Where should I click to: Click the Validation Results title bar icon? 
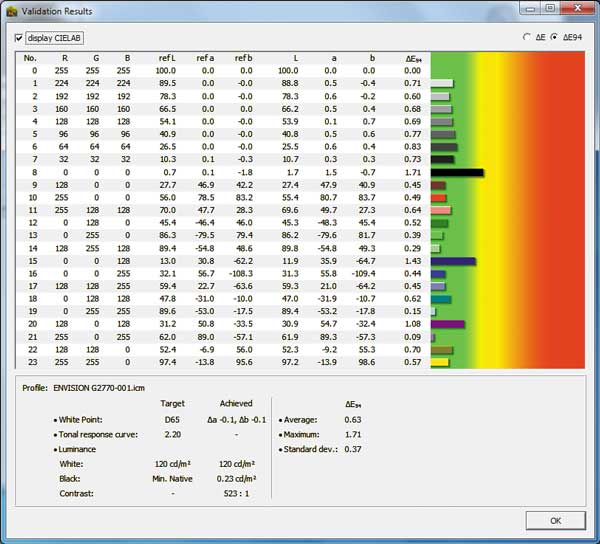click(12, 11)
